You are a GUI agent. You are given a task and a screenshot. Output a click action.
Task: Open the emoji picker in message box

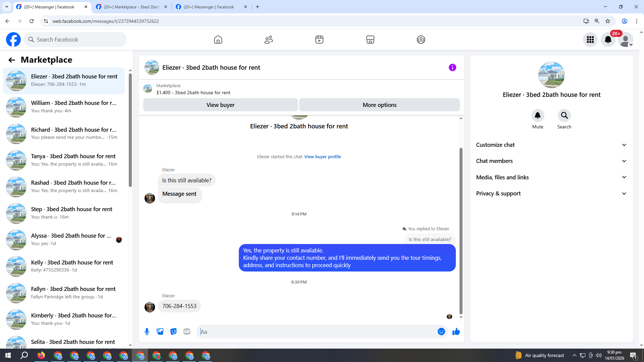(441, 331)
